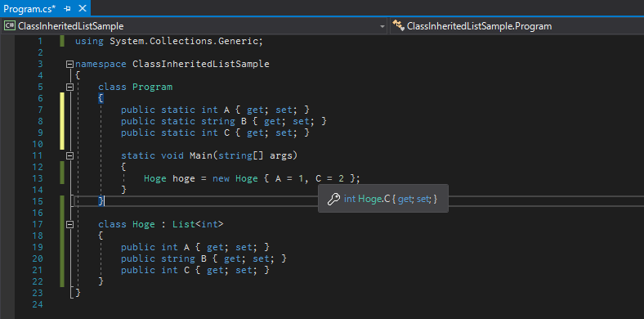The image size is (644, 319).
Task: Click the wrench property icon in tooltip
Action: tap(333, 199)
